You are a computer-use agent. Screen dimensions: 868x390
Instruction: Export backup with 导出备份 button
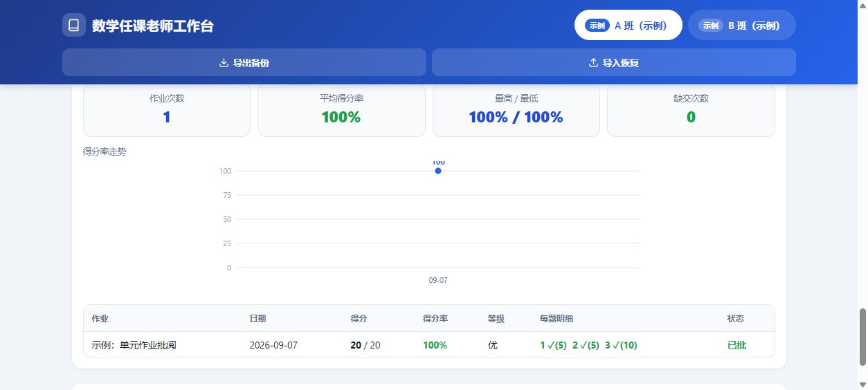click(244, 62)
